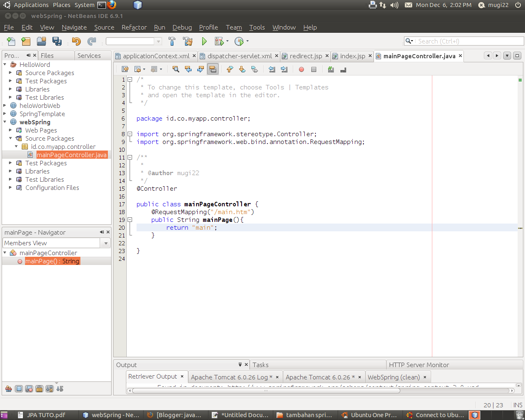Expand Web Pages under webSpring
Screen dimensions: 525x420
pos(11,130)
